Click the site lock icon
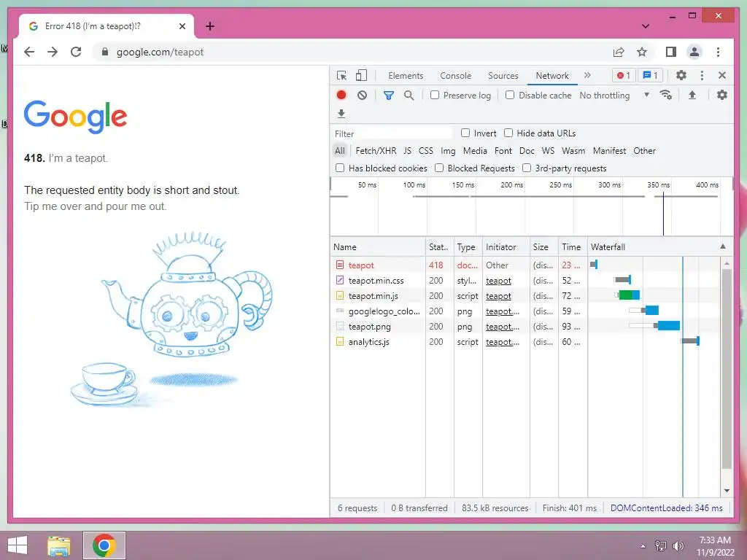Image resolution: width=747 pixels, height=560 pixels. [x=105, y=52]
